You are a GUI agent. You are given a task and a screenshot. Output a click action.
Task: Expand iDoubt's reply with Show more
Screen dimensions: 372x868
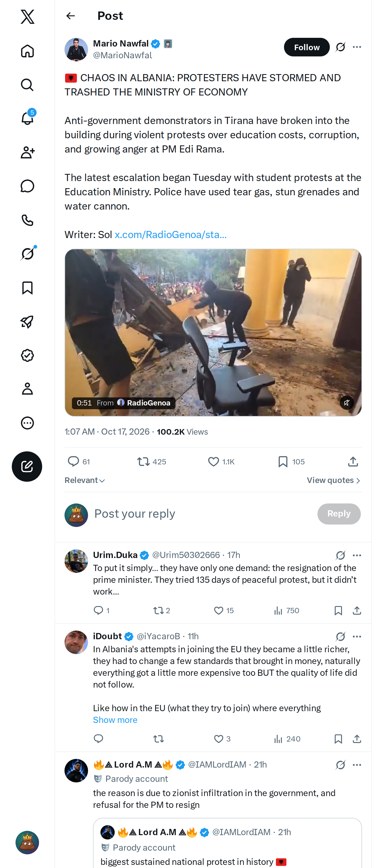pos(115,720)
